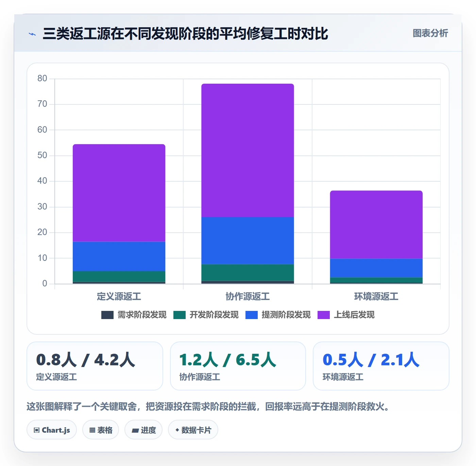This screenshot has height=466, width=476.
Task: Click the 0.5人 / 2.1人 stat value
Action: pos(371,360)
